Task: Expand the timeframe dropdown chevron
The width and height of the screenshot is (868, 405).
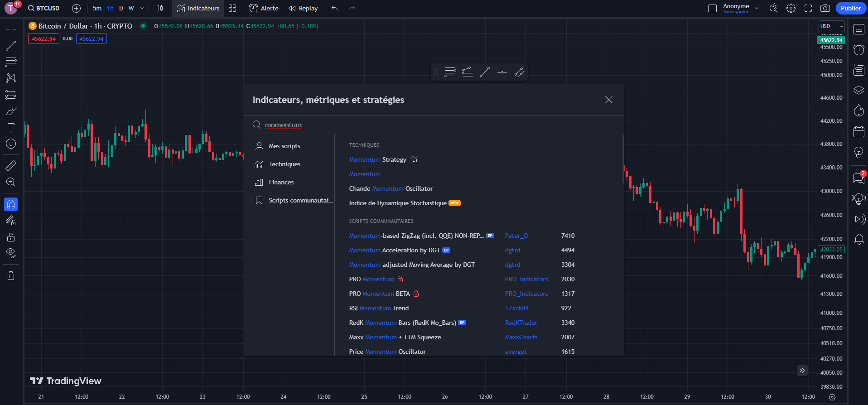Action: click(142, 8)
